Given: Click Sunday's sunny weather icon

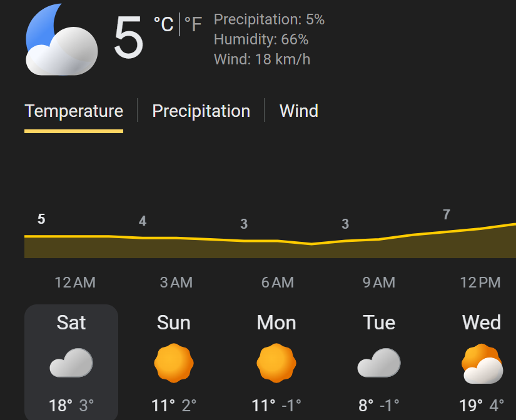Looking at the screenshot, I should click(174, 363).
